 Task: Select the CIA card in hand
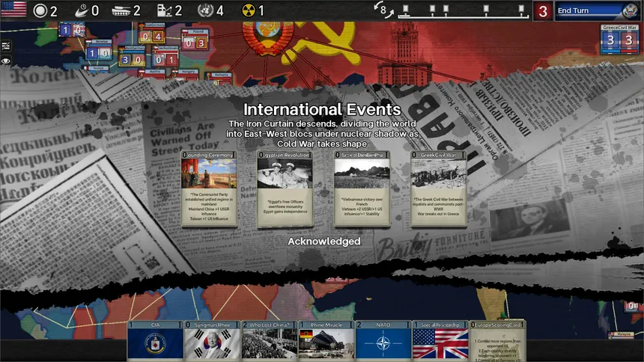[155, 340]
